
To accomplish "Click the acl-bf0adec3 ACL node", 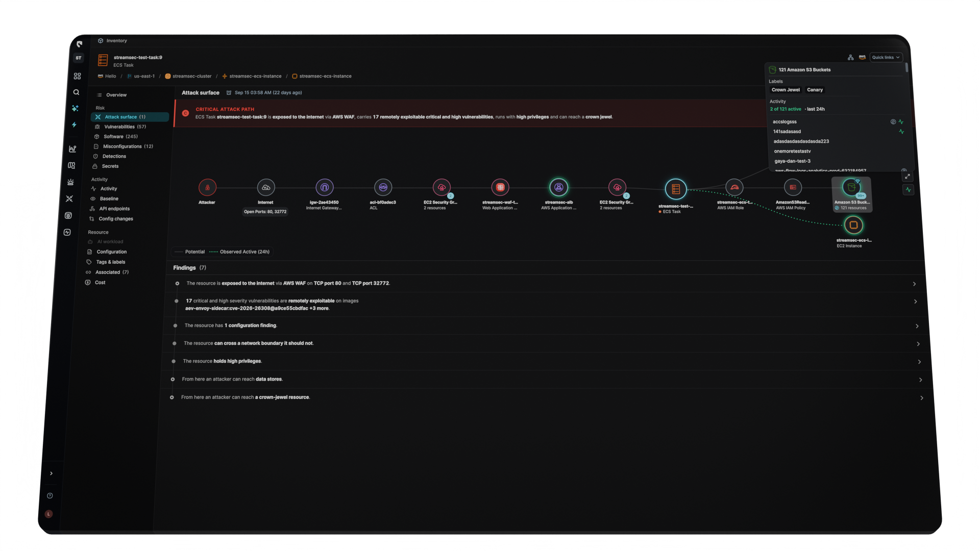I will click(x=383, y=187).
